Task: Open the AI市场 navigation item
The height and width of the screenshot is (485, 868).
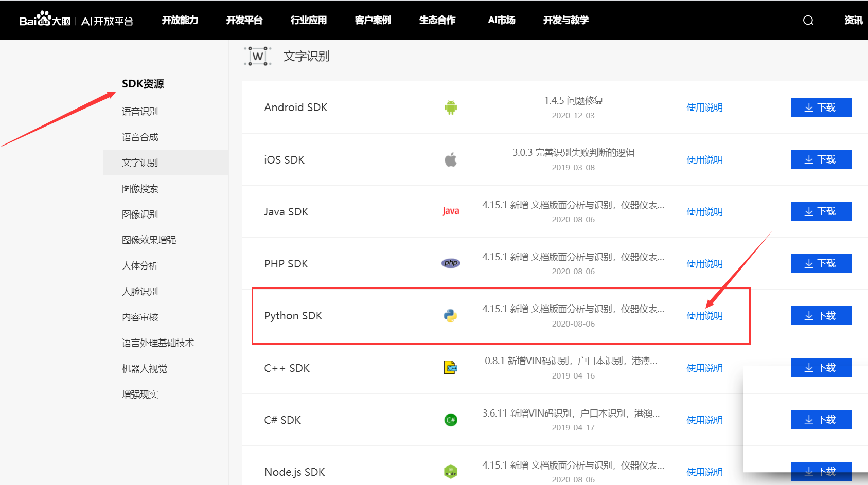Action: click(502, 20)
